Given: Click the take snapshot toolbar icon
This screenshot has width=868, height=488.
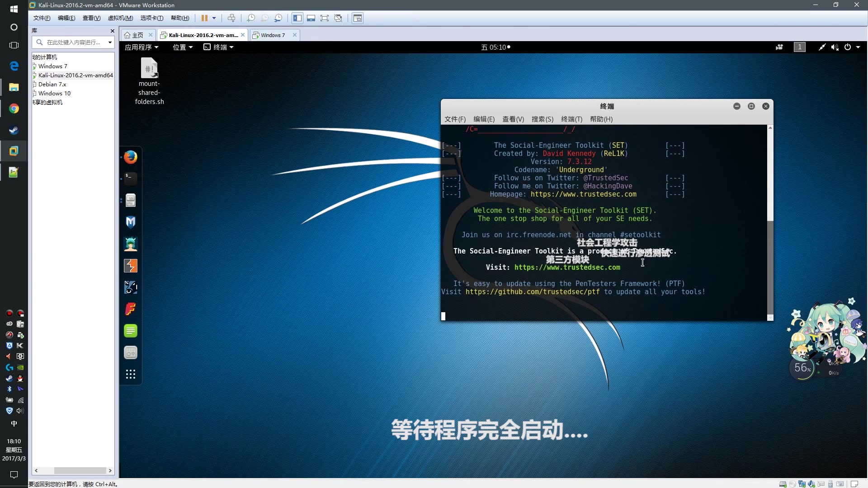Looking at the screenshot, I should pos(251,18).
